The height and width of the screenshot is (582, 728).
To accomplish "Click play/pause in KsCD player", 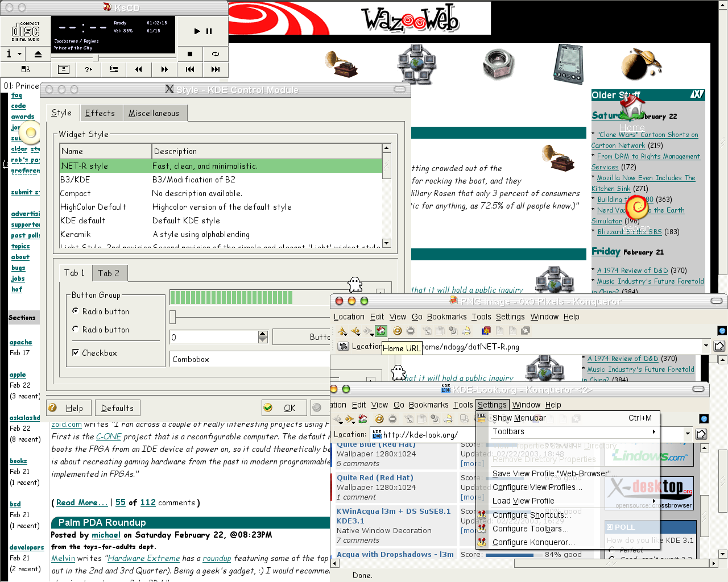I will 202,31.
